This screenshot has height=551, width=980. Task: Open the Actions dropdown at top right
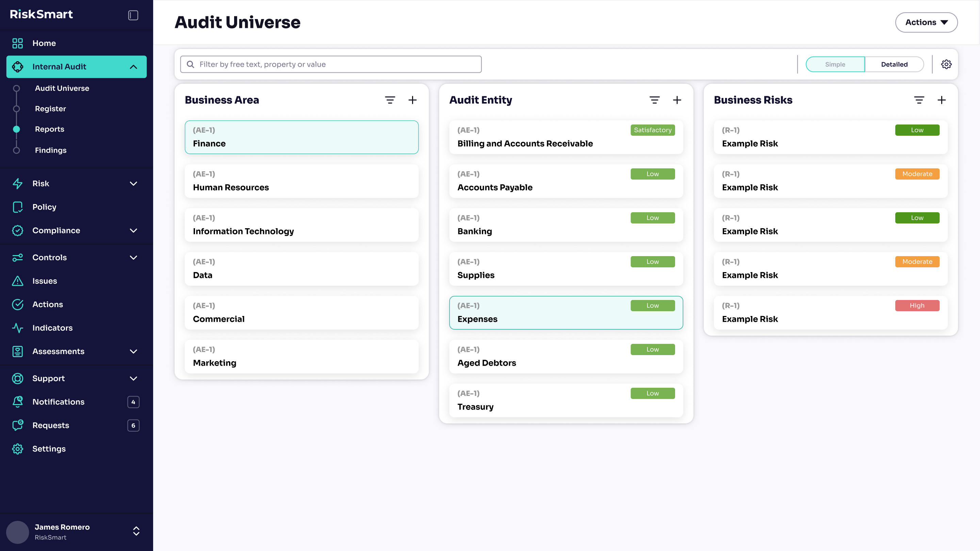(926, 22)
